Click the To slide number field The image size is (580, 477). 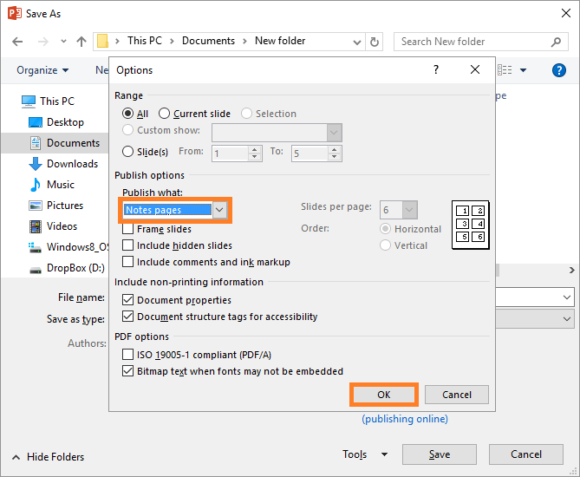tap(310, 153)
